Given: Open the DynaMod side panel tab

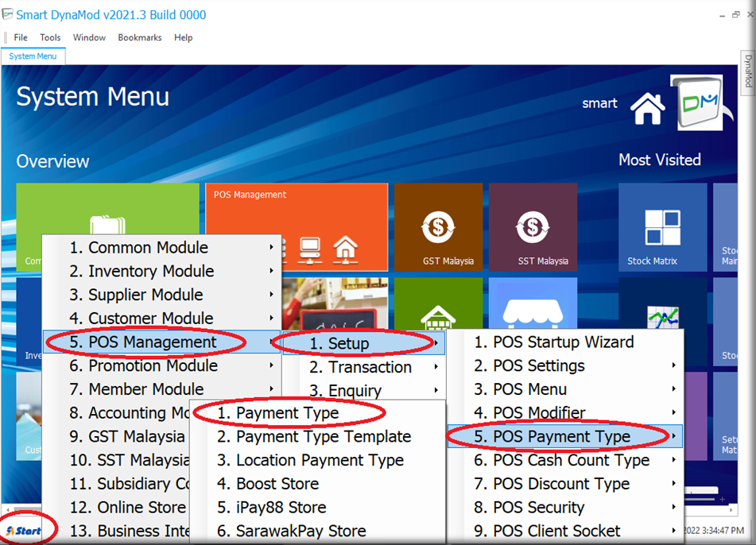Looking at the screenshot, I should tap(748, 72).
